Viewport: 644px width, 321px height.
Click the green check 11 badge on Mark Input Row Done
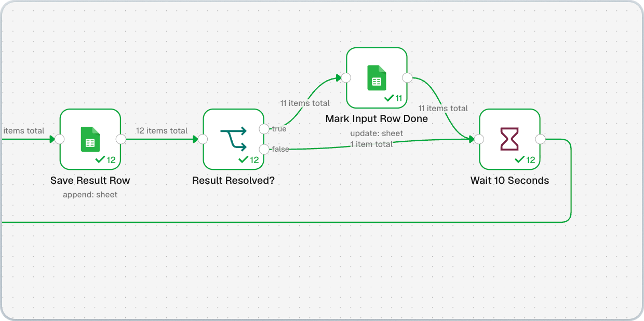pyautogui.click(x=393, y=98)
